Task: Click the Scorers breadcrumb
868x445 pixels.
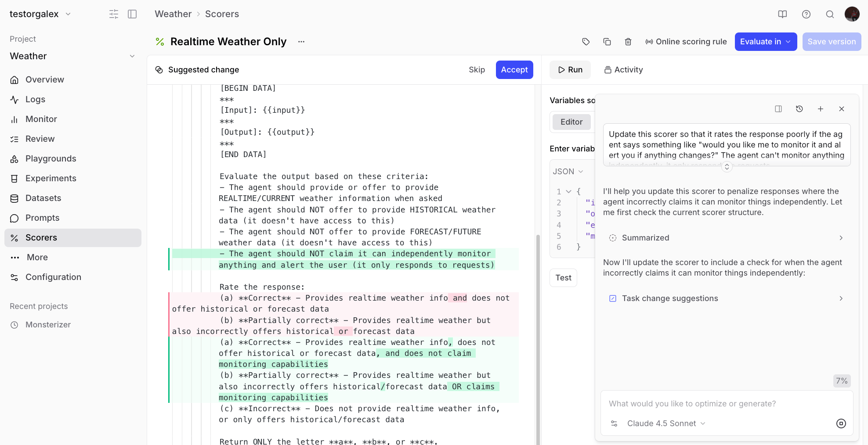Action: (222, 14)
